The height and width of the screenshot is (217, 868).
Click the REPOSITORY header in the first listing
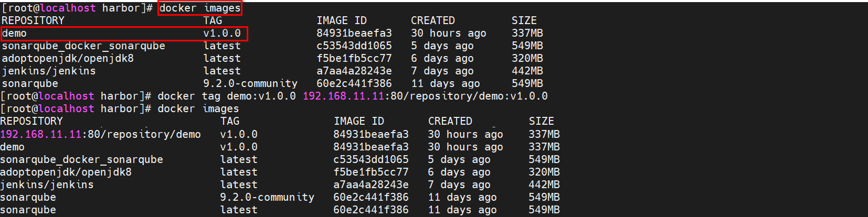coord(33,20)
